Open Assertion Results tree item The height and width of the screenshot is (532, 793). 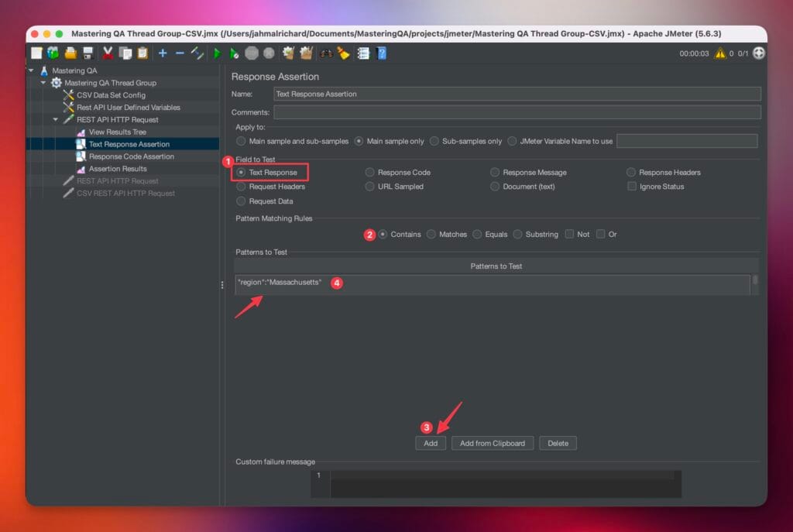(x=118, y=169)
